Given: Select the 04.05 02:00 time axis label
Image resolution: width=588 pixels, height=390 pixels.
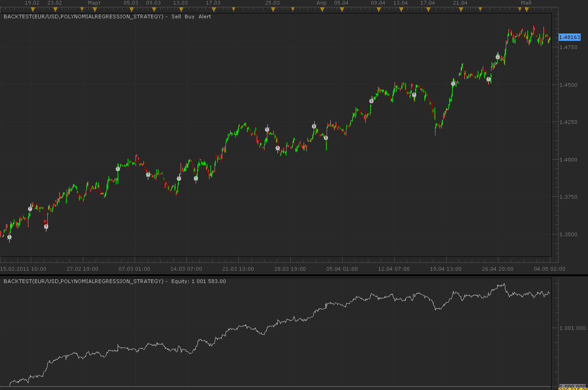Looking at the screenshot, I should click(x=549, y=269).
